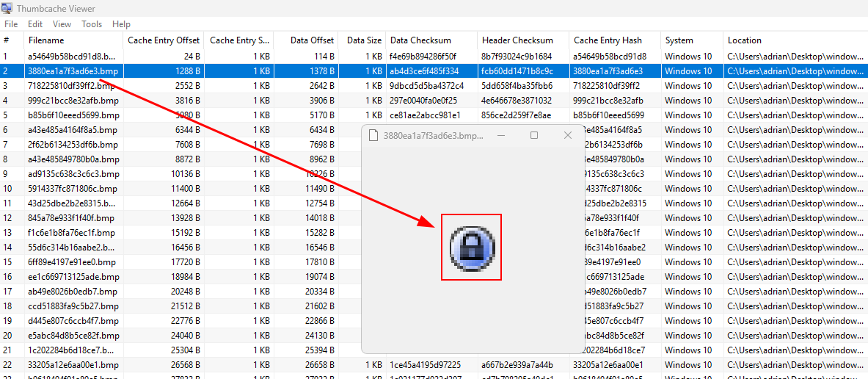Select row a54649b58bcd91d8 bmp entry

click(x=71, y=57)
